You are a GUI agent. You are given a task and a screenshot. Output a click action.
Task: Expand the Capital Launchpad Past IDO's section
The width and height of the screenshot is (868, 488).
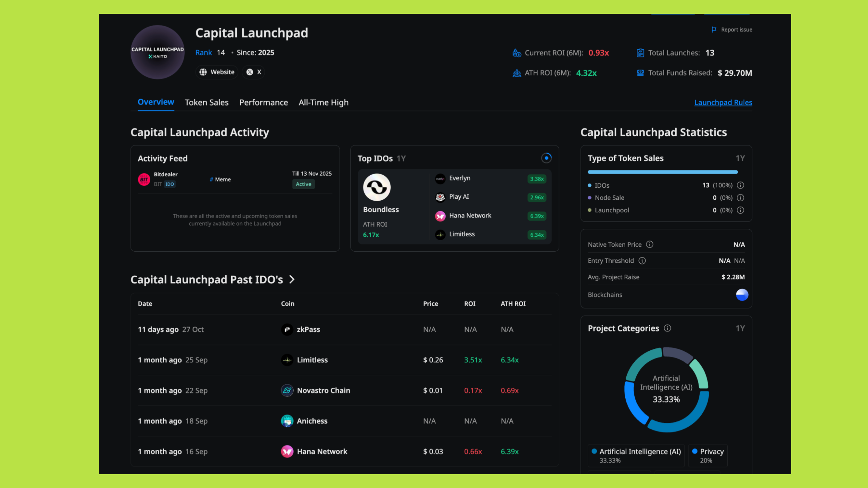(292, 279)
